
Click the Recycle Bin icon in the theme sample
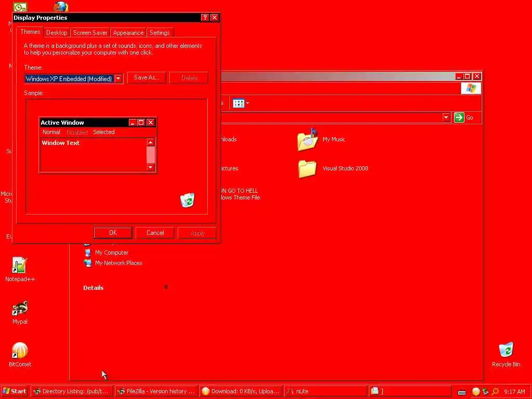(x=187, y=200)
